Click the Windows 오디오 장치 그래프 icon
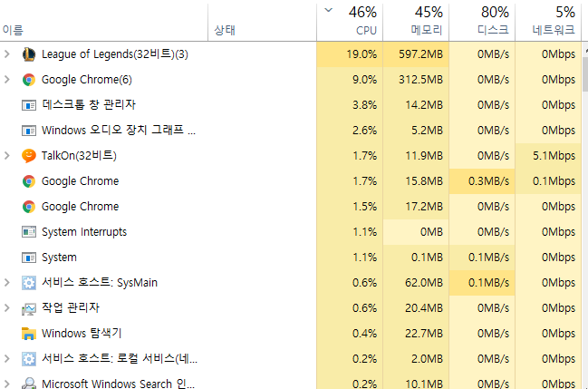Image resolution: width=588 pixels, height=389 pixels. pos(29,131)
